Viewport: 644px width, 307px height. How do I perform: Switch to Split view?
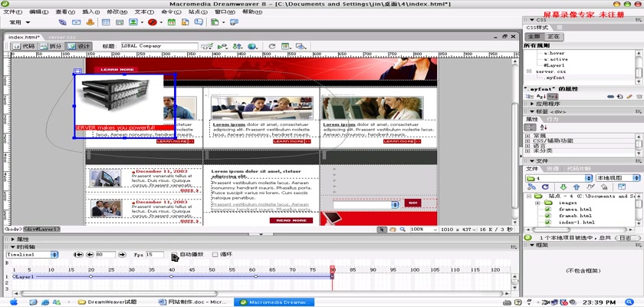coord(52,47)
